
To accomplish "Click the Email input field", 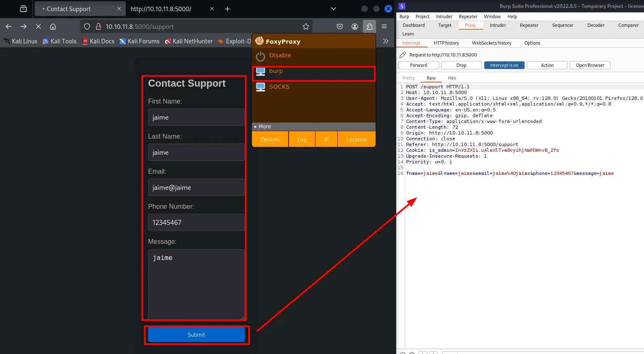I will click(196, 187).
